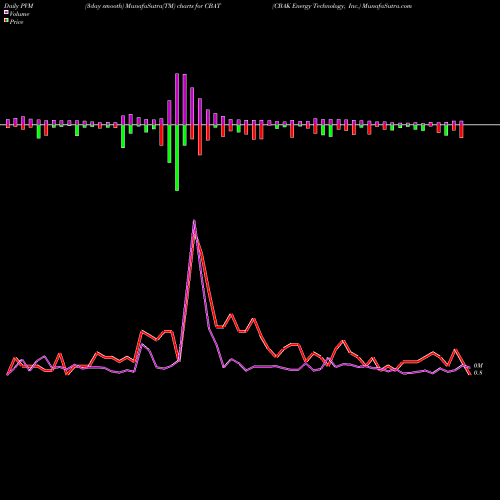Click the peak of the magenta volume line

[194, 221]
